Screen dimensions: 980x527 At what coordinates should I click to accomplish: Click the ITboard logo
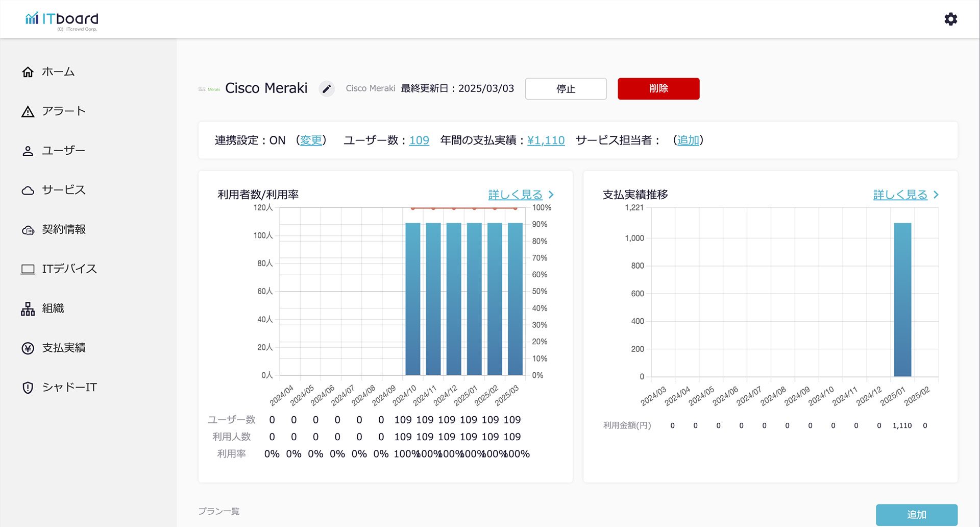62,20
